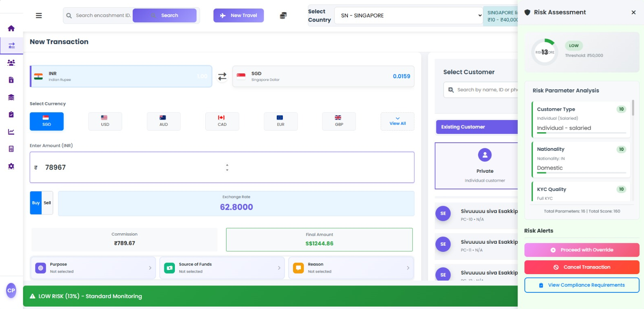
Task: Open the clipboard check sidebar icon
Action: (11, 114)
